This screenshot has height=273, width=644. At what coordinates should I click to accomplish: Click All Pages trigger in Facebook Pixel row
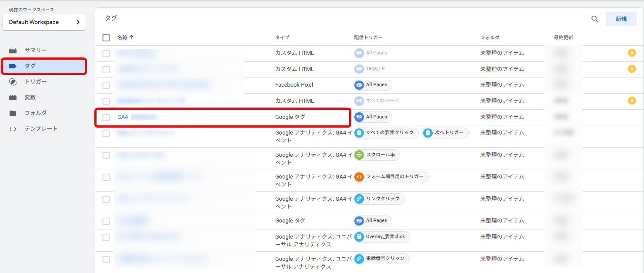pyautogui.click(x=373, y=85)
